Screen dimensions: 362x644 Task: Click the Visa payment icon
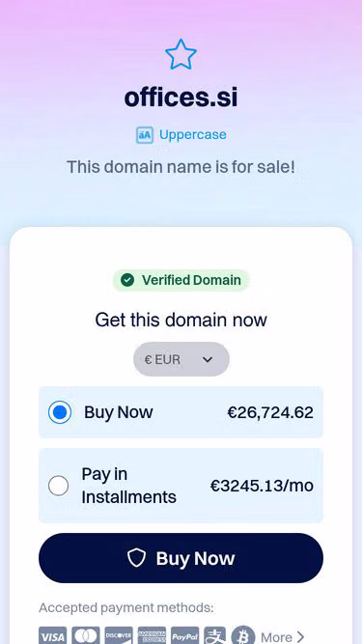pos(52,635)
